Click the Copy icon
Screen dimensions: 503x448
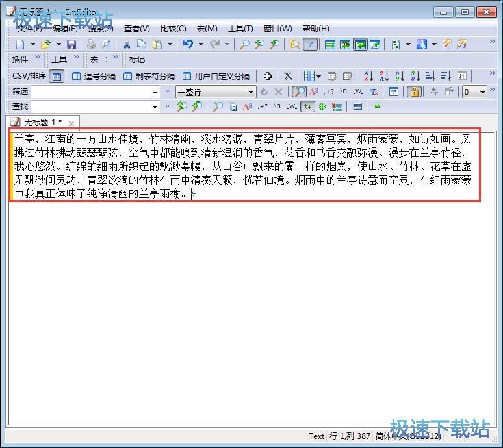pos(142,44)
